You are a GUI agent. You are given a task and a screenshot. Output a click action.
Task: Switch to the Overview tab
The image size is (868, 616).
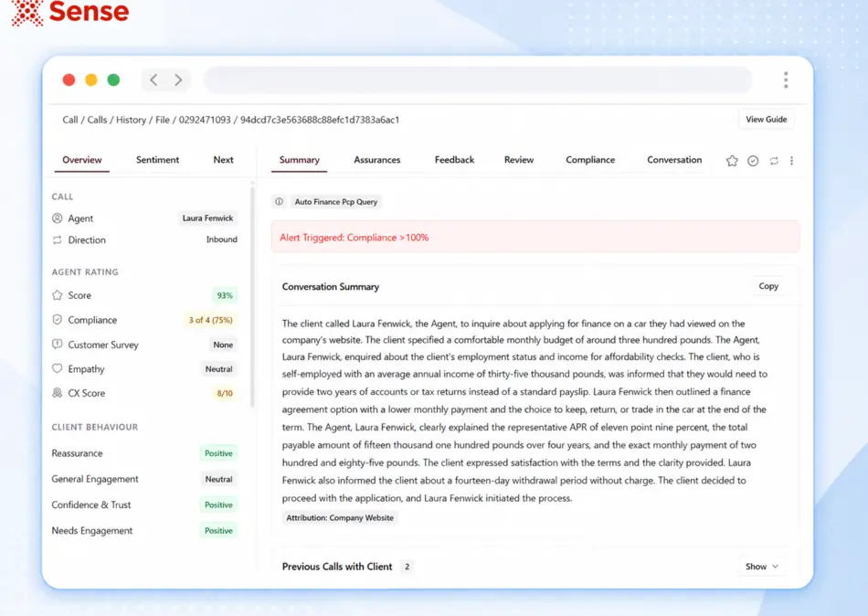pyautogui.click(x=82, y=160)
